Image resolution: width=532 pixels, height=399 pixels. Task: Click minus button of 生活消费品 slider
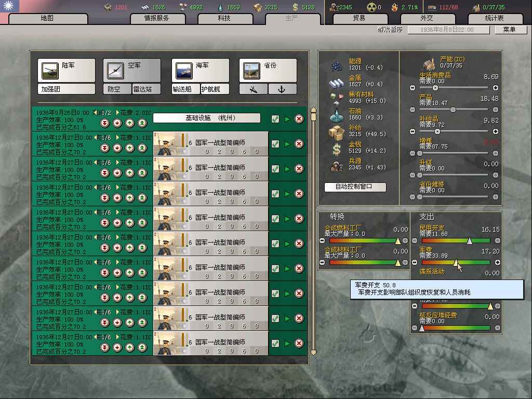click(x=413, y=88)
